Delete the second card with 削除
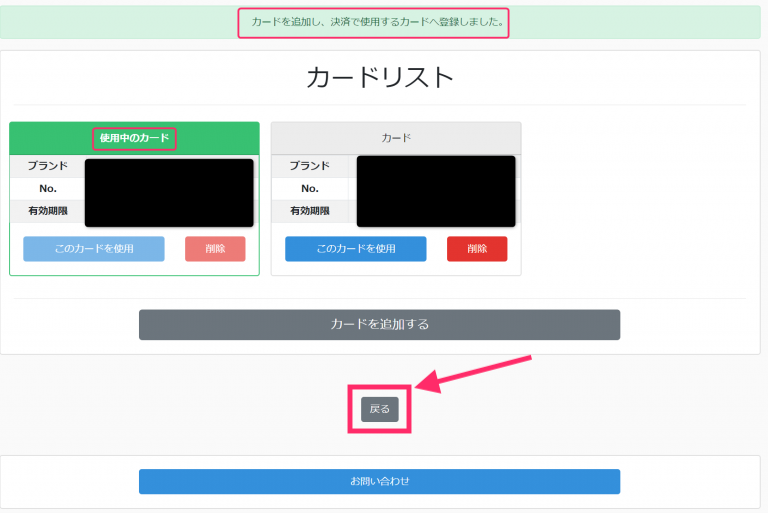Image resolution: width=768 pixels, height=513 pixels. point(477,249)
